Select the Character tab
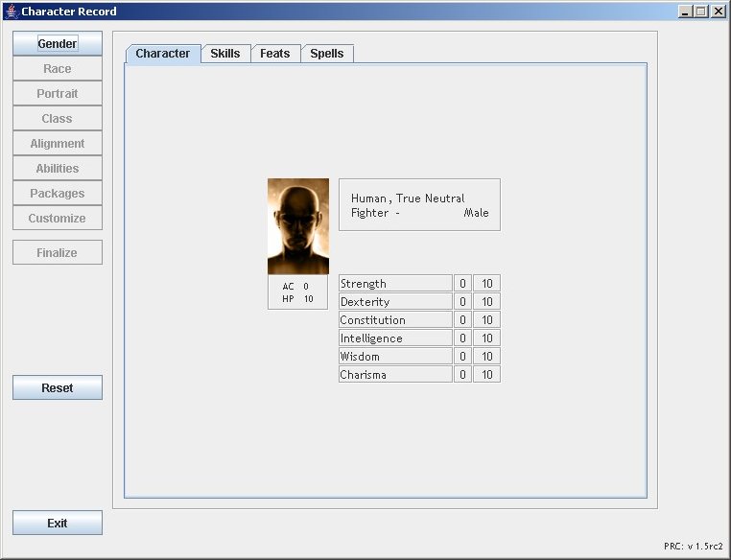The width and height of the screenshot is (731, 560). coord(163,54)
